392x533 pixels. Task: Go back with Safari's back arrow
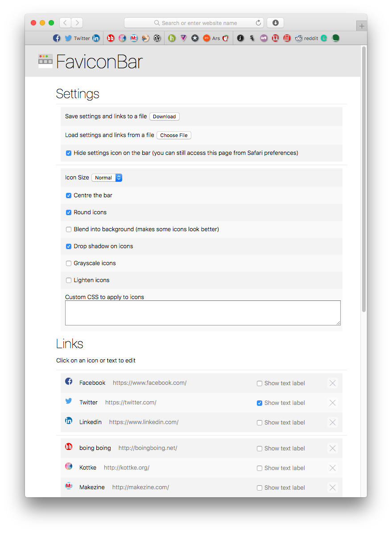click(65, 23)
